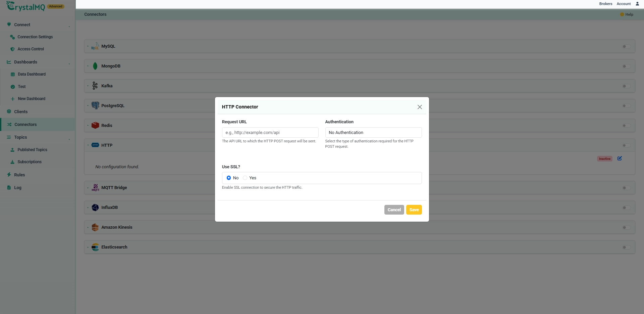Expand the Kafka connector row caret
644x314 pixels.
[88, 86]
